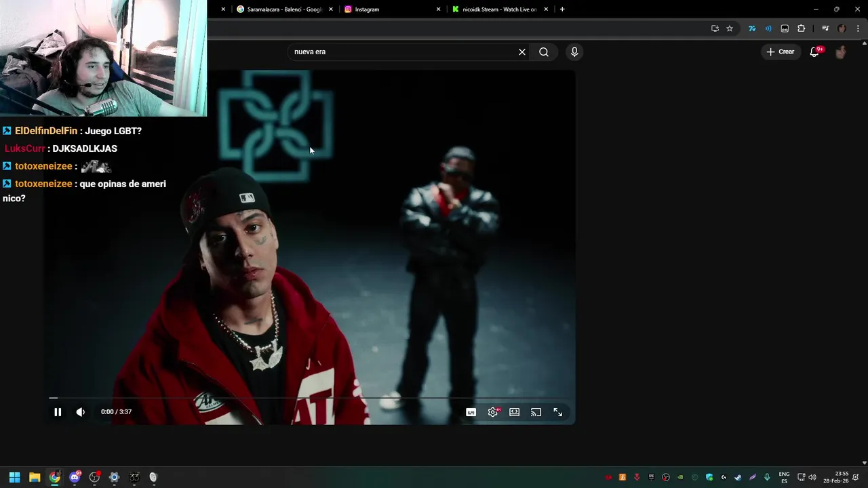
Task: Open File Explorer from the taskbar
Action: pos(35,477)
